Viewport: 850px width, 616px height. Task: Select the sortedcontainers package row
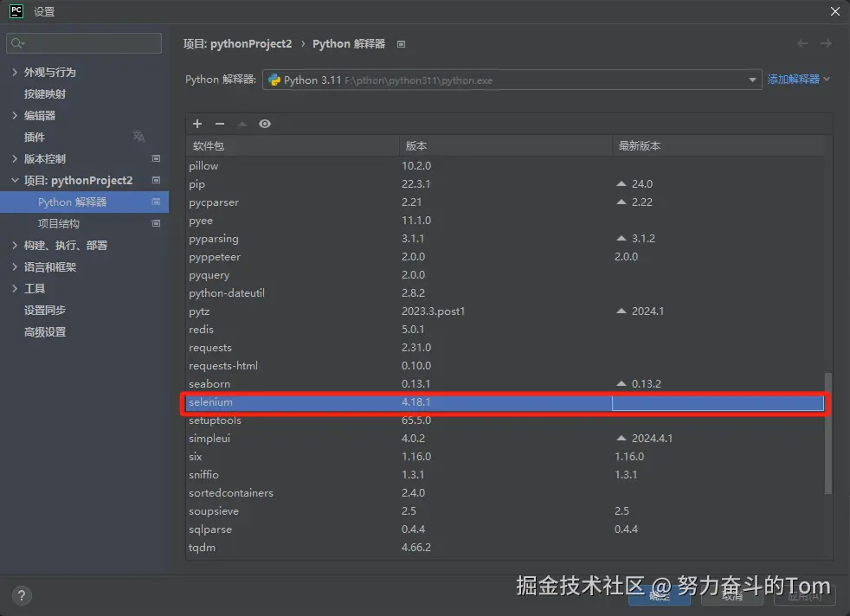(x=505, y=493)
